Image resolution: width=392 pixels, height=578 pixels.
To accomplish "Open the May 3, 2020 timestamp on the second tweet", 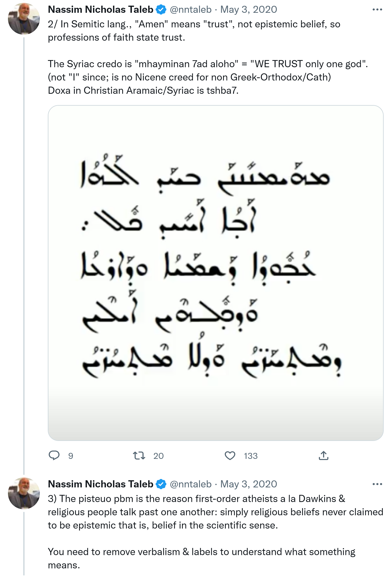I will point(248,484).
